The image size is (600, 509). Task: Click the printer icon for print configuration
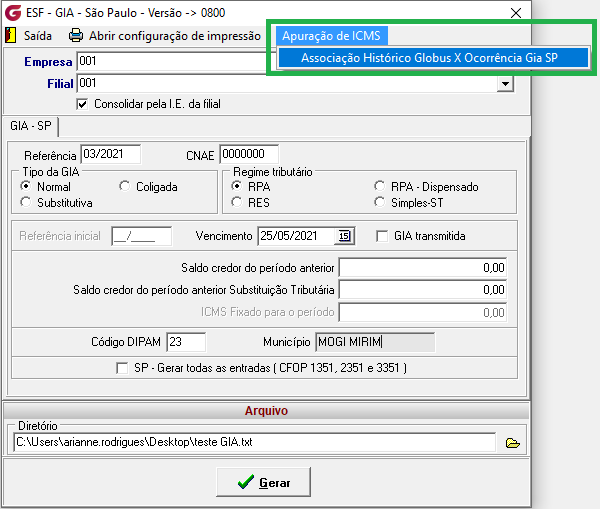(x=76, y=35)
